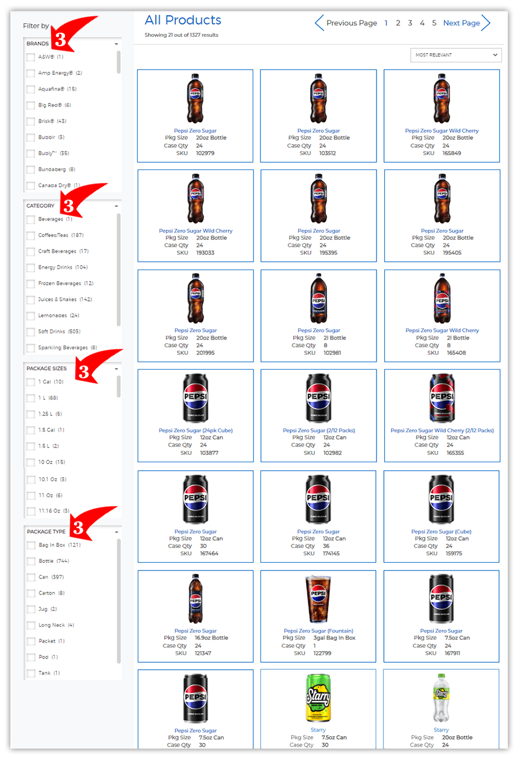Go to page 1
Screen dimensions: 532x759
pos(386,23)
